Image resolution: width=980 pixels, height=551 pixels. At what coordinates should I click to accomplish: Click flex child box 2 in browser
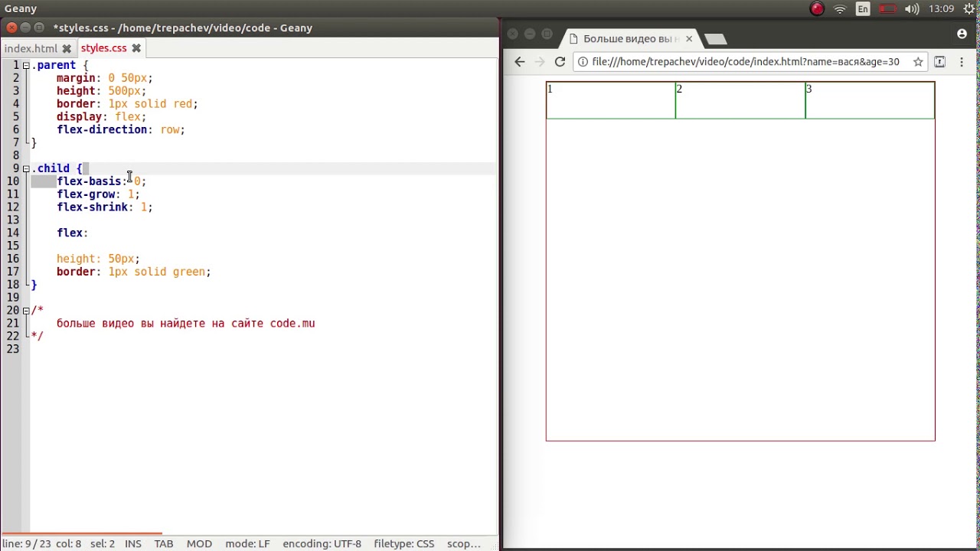(740, 100)
